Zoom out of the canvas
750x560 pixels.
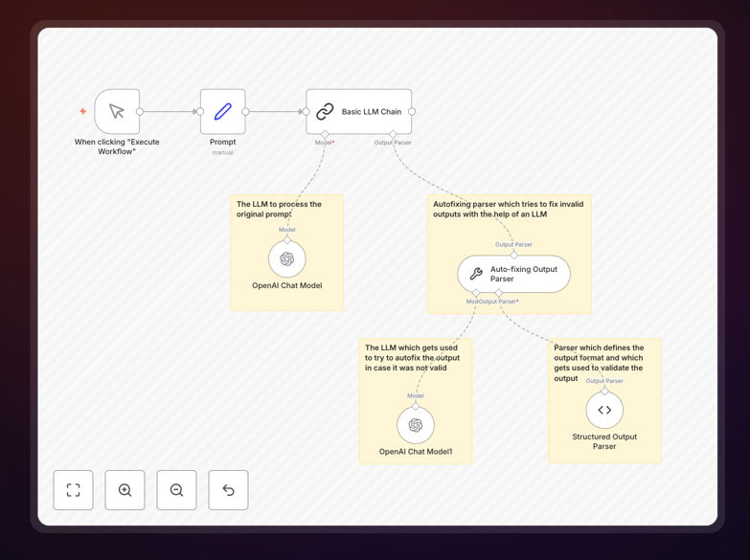(x=176, y=490)
